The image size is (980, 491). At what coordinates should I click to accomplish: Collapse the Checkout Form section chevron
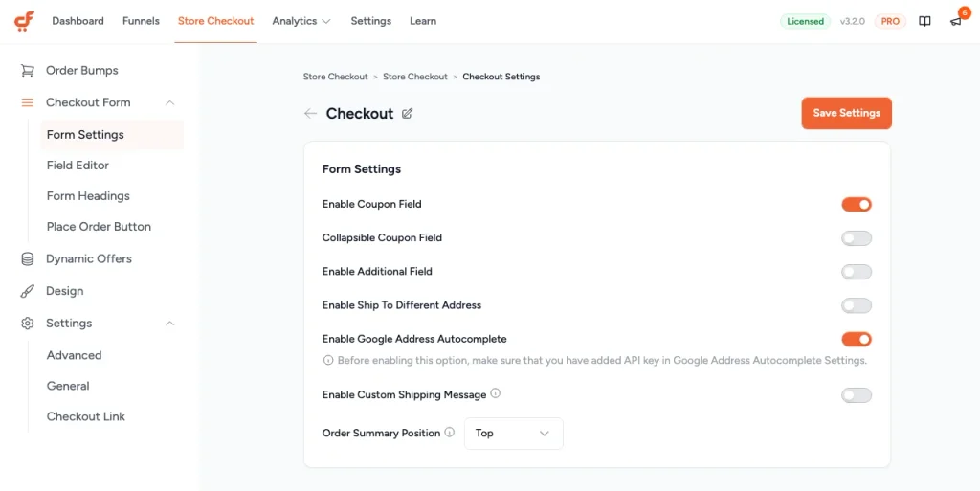pos(169,103)
